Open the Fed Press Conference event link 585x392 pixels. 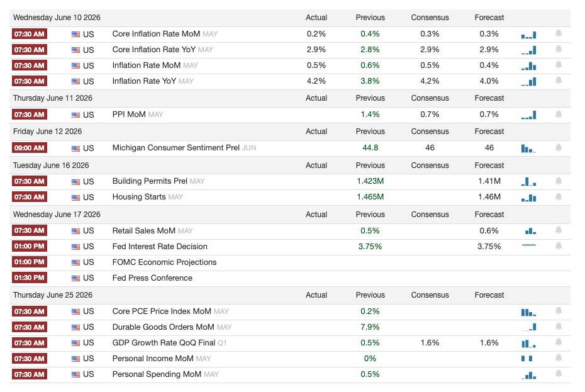click(152, 277)
